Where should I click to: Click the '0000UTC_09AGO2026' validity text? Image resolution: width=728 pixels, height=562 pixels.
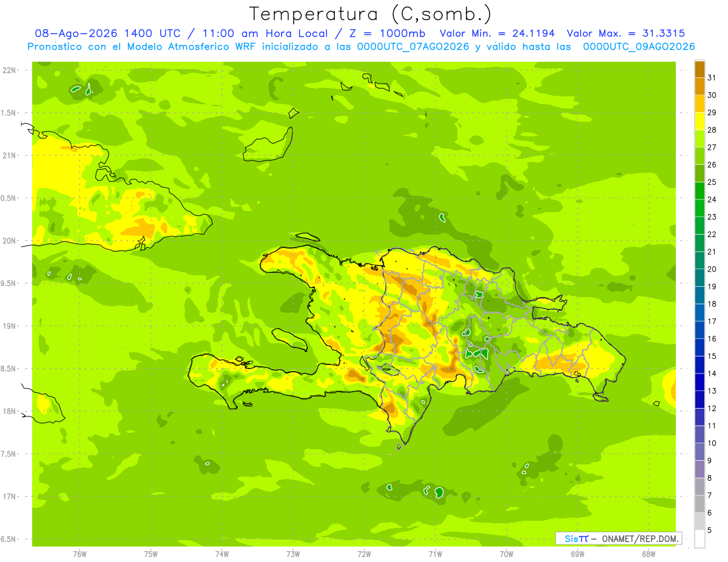pyautogui.click(x=639, y=47)
